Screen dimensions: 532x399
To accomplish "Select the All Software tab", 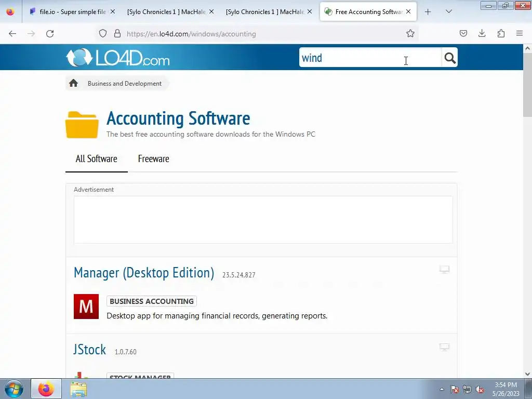I will click(x=96, y=159).
